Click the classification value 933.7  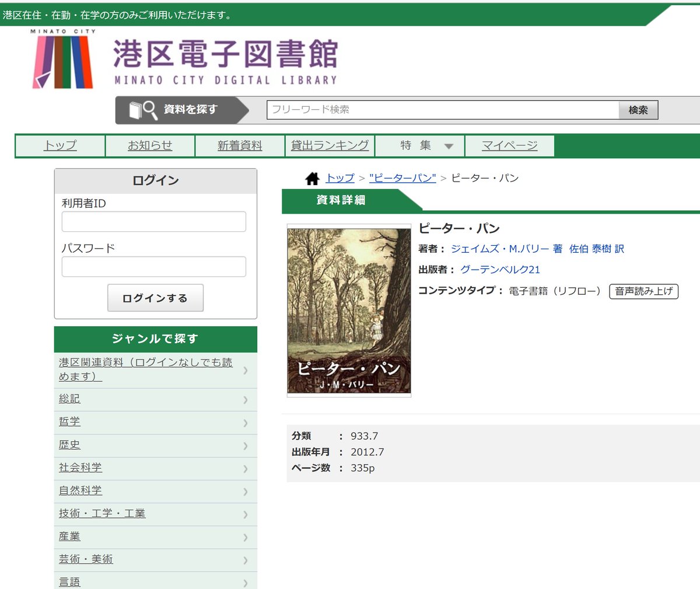click(364, 436)
